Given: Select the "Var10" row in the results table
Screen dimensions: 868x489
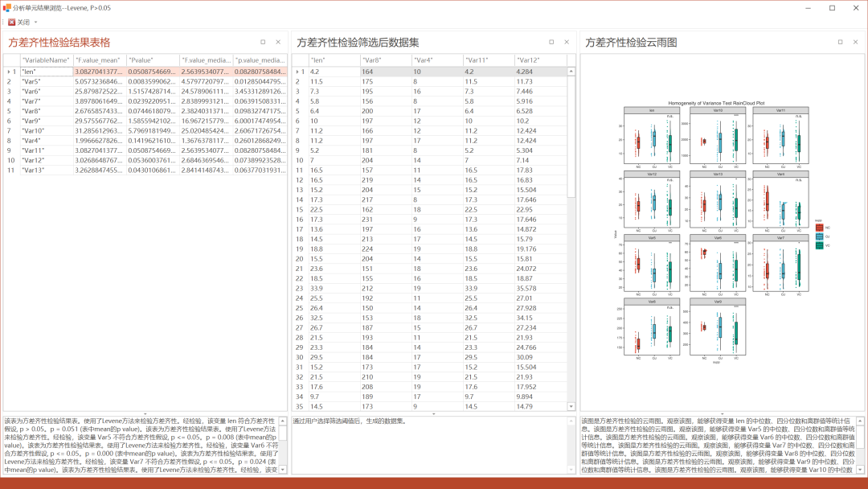Looking at the screenshot, I should [145, 131].
